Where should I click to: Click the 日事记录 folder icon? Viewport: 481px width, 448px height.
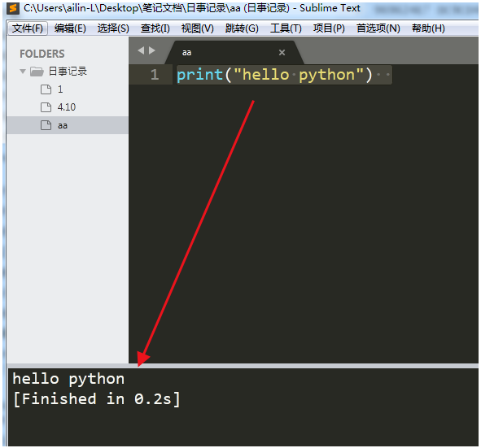pyautogui.click(x=37, y=72)
